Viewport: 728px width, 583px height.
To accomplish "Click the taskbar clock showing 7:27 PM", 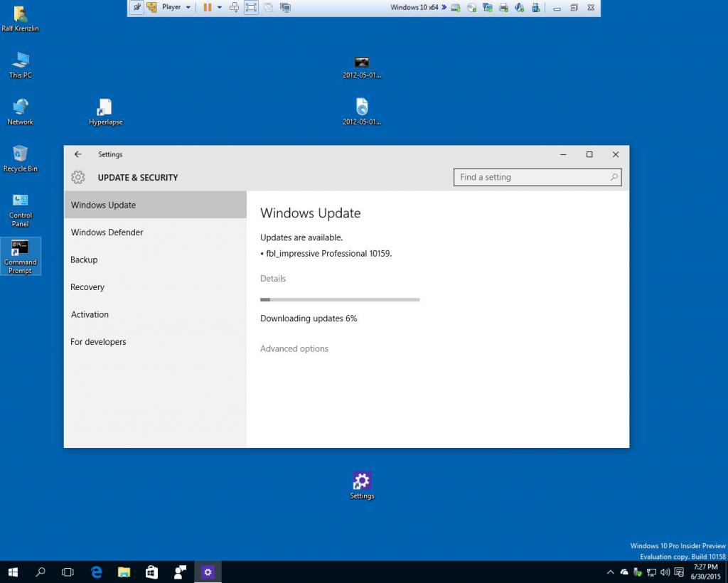I will 706,572.
